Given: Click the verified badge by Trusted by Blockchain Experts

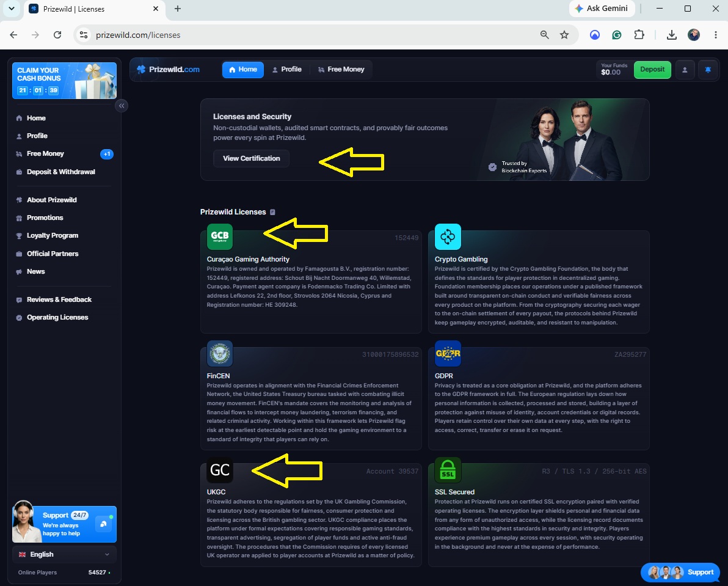Looking at the screenshot, I should point(493,167).
